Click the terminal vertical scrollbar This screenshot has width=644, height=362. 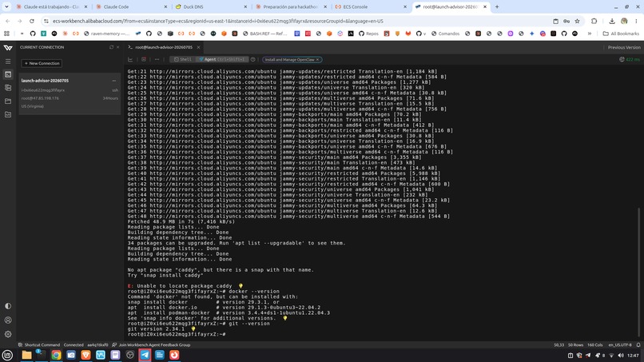[x=638, y=272]
